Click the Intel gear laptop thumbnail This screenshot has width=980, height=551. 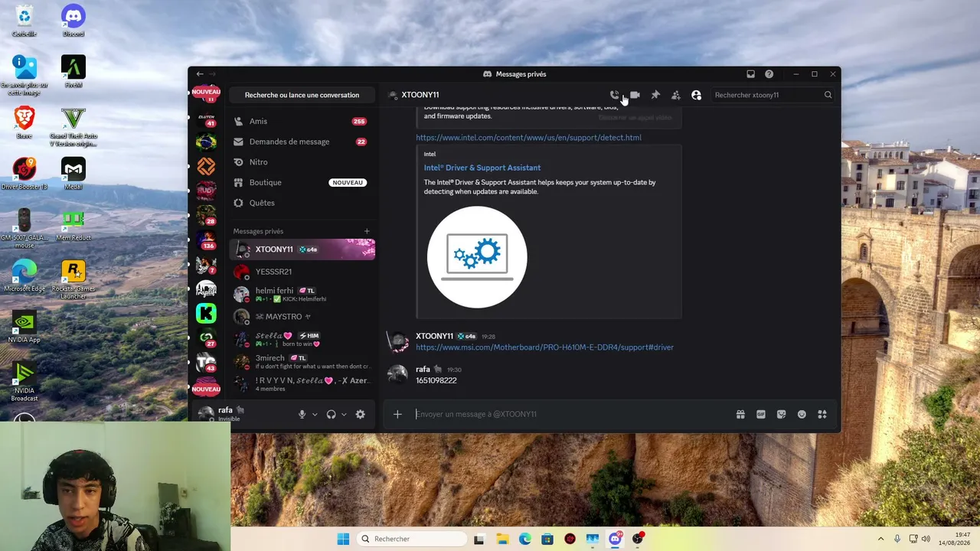[x=477, y=257]
